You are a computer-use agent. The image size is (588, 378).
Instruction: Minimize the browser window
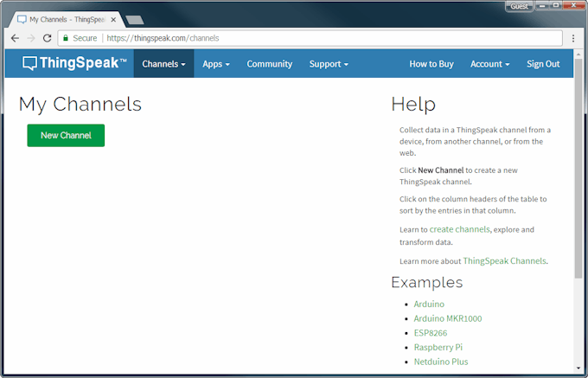coord(542,6)
